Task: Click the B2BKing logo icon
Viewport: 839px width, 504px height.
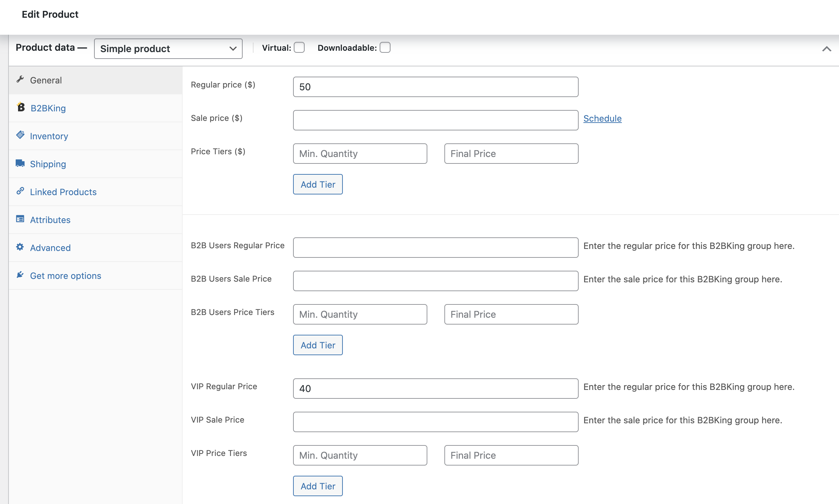Action: pyautogui.click(x=21, y=107)
